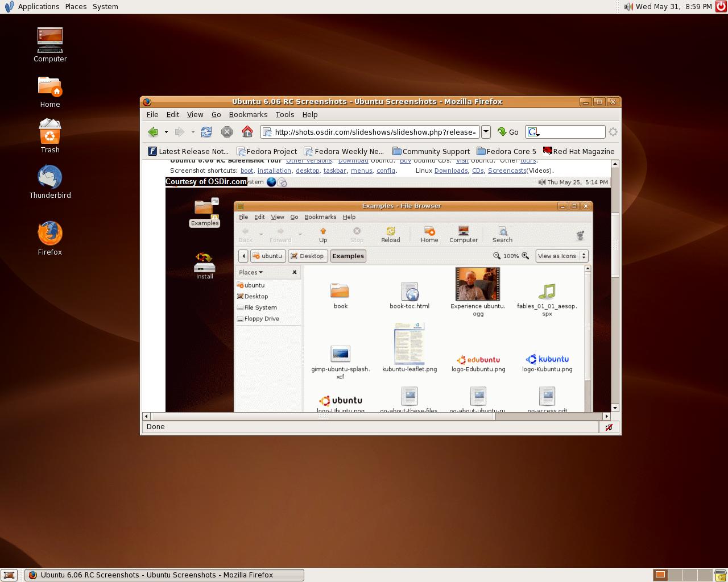Open Firefox File menu

click(152, 114)
